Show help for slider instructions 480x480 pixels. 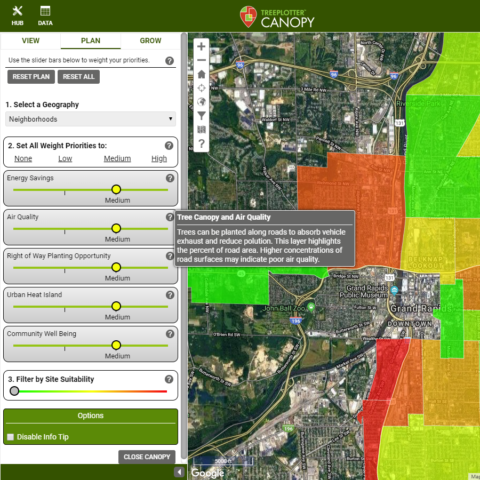169,61
